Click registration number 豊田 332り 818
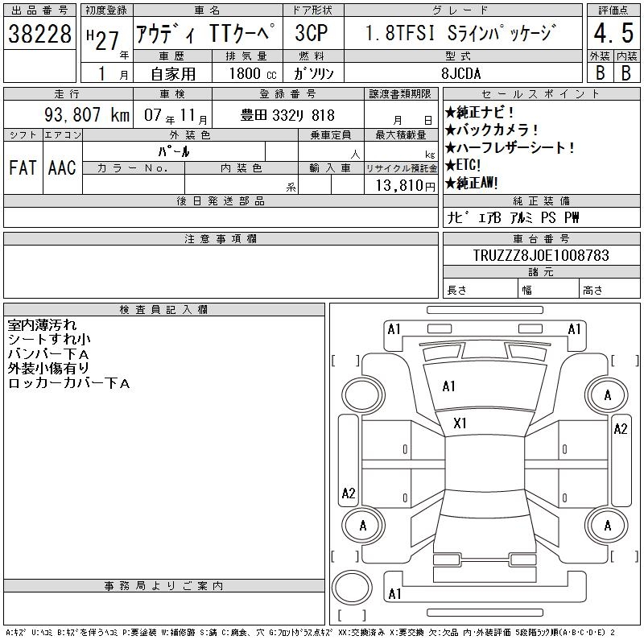644x644 pixels. tap(287, 115)
